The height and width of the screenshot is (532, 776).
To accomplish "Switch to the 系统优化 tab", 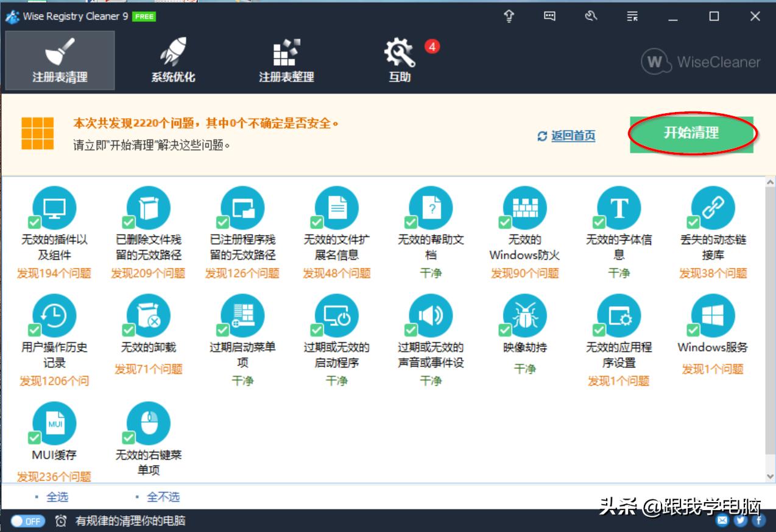I will 172,60.
